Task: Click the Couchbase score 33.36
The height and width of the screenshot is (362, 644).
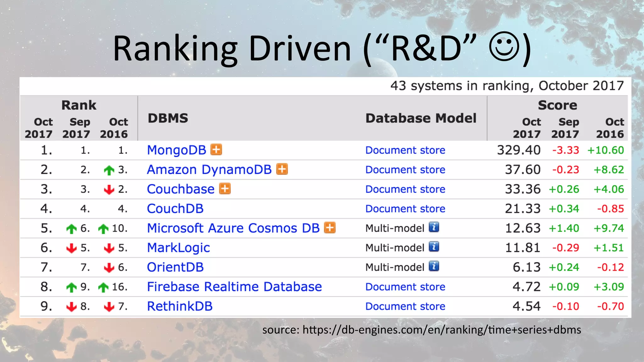Action: [x=523, y=189]
